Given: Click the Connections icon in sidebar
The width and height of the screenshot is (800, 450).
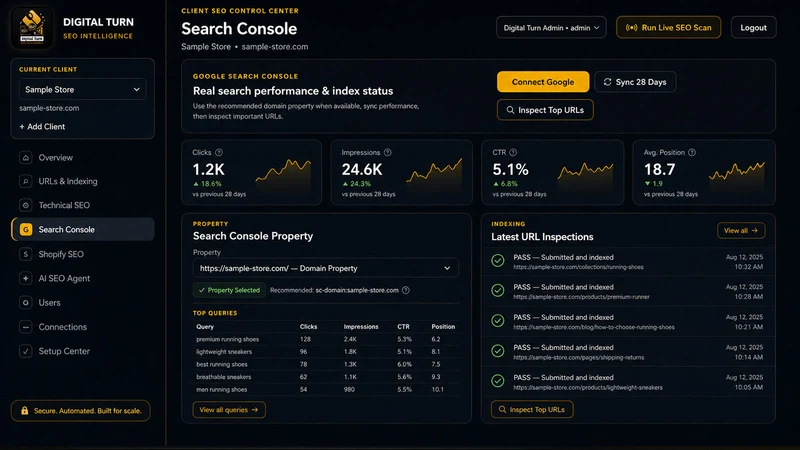Looking at the screenshot, I should pyautogui.click(x=26, y=327).
